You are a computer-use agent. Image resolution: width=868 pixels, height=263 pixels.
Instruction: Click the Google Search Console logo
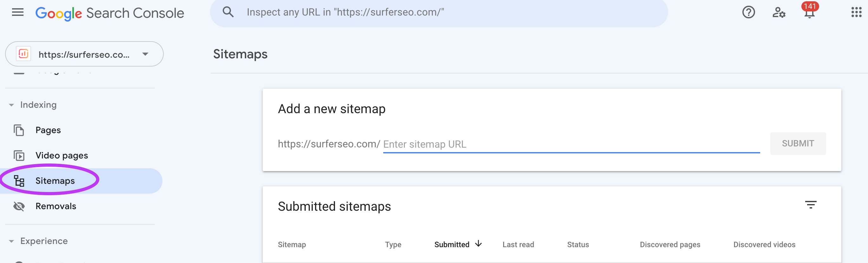click(109, 13)
